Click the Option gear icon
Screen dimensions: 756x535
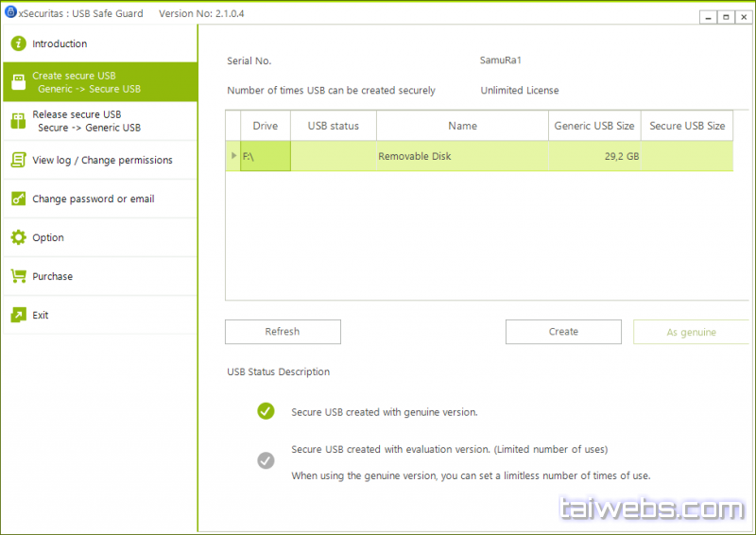pos(18,237)
